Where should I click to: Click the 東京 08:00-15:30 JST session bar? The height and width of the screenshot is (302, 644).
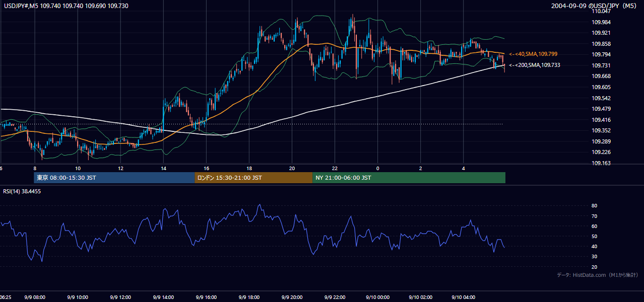point(114,178)
